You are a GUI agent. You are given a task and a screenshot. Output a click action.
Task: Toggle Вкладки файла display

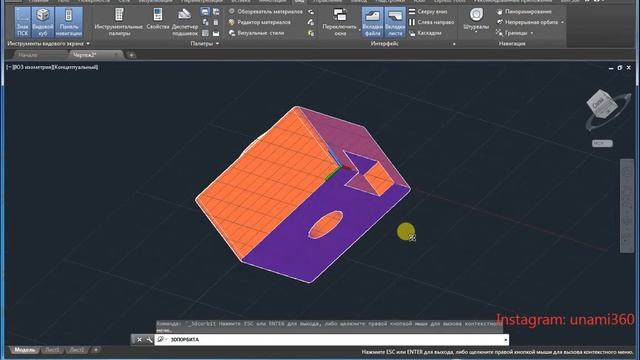372,22
